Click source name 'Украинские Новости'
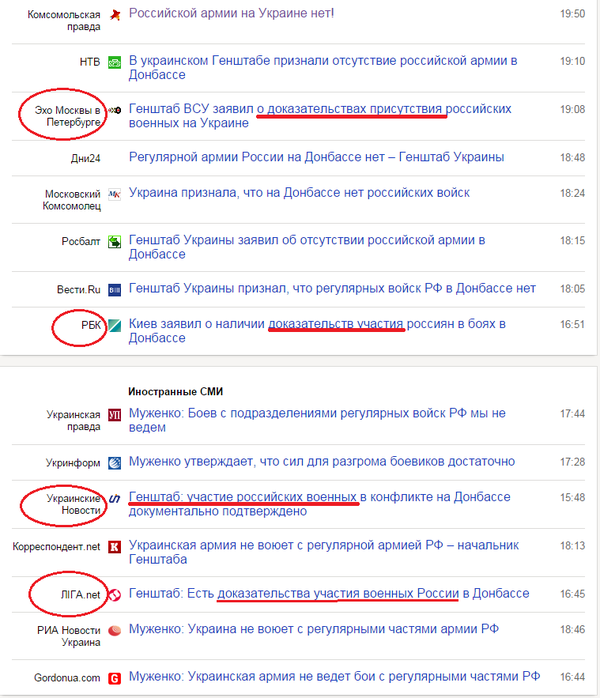Screen dimensions: 600x698 [x=73, y=504]
